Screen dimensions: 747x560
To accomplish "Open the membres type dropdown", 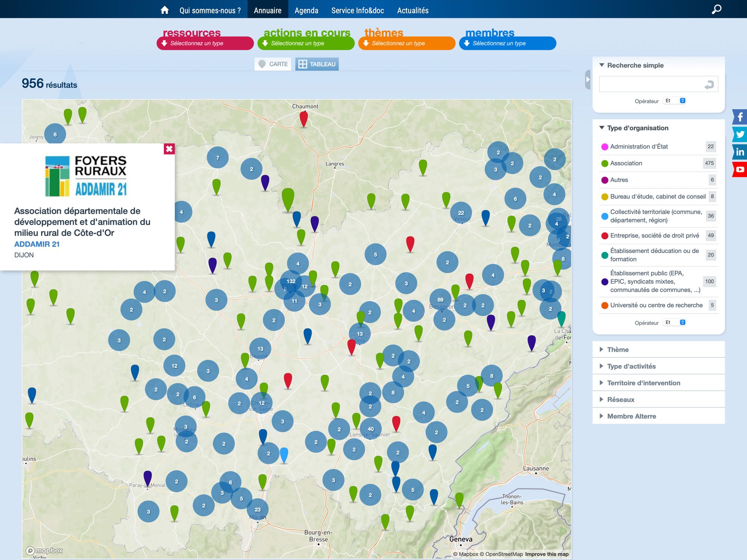I will 507,43.
